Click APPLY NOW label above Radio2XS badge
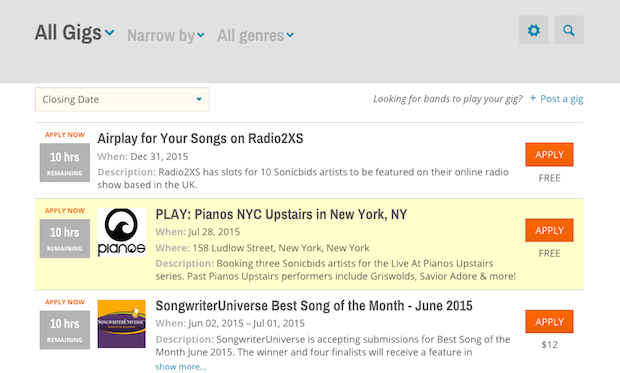The height and width of the screenshot is (373, 620). pos(65,135)
